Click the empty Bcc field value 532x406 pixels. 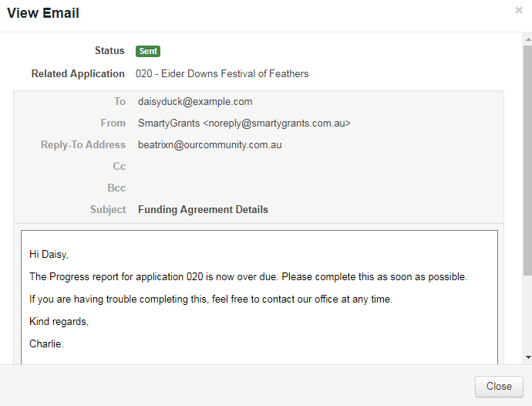point(231,188)
